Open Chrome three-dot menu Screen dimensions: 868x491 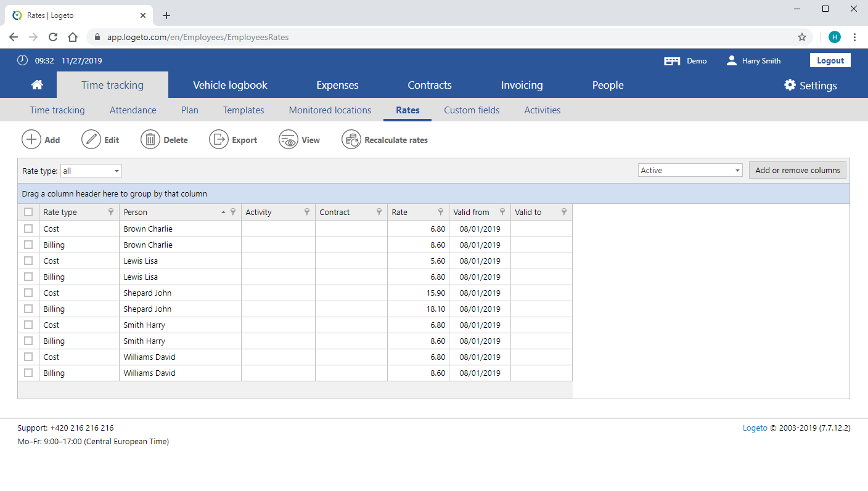tap(854, 37)
